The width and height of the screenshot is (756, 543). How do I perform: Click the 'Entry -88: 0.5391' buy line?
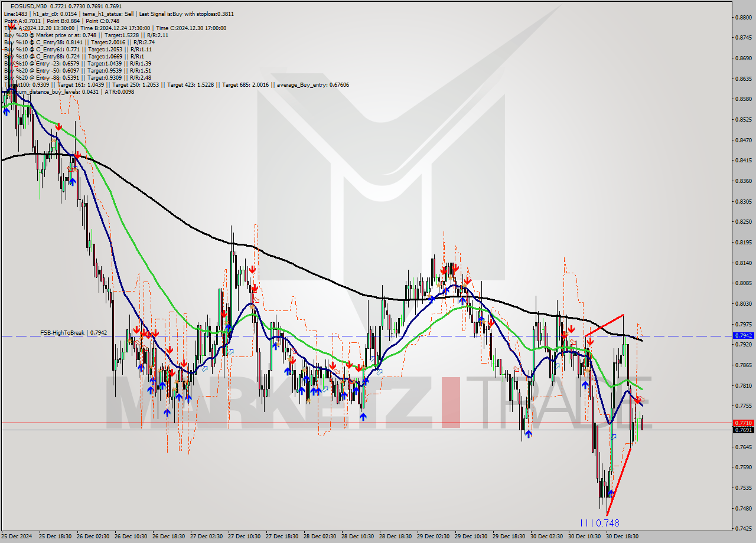click(77, 77)
